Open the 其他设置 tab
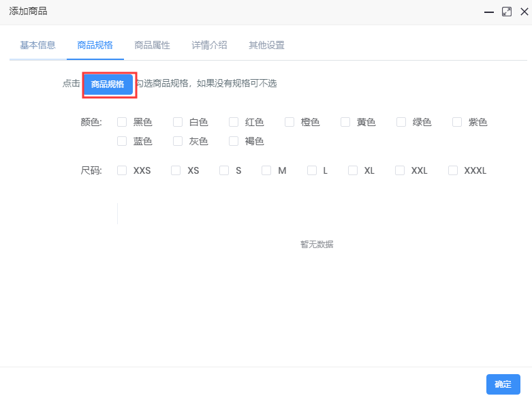The image size is (532, 398). (x=266, y=45)
